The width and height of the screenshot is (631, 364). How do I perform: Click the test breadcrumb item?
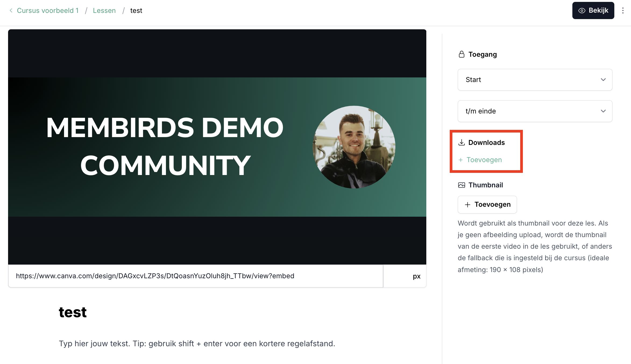136,10
